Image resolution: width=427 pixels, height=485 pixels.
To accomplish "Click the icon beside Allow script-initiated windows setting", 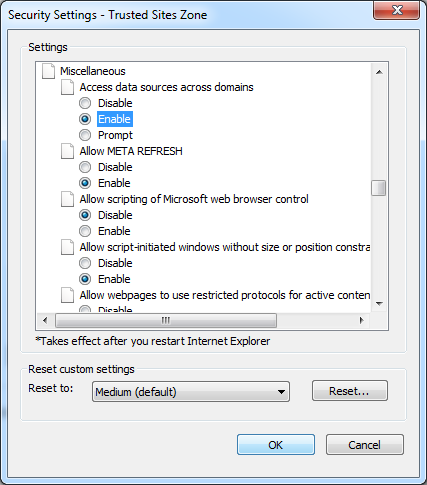I will (67, 247).
